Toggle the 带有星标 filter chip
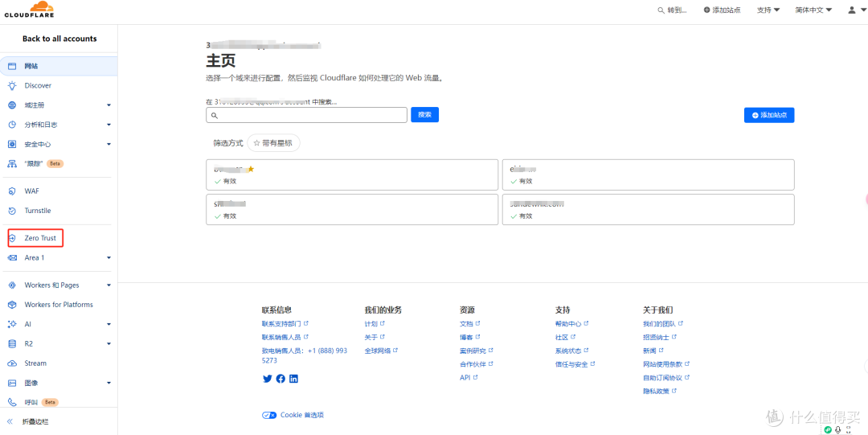The image size is (868, 435). click(273, 143)
